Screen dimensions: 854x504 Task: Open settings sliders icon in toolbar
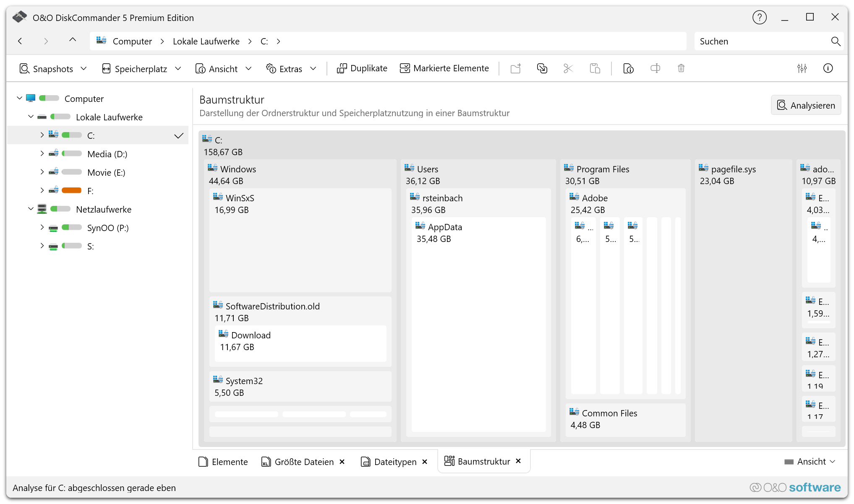point(802,68)
